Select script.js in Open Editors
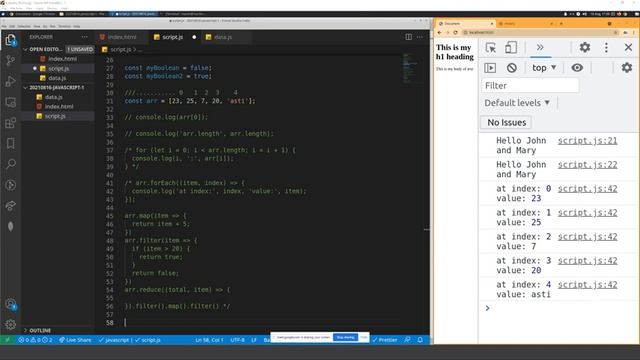640x360 pixels. tap(58, 68)
